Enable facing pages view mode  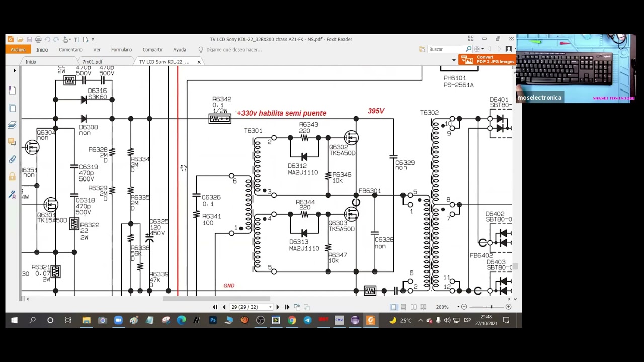[413, 307]
